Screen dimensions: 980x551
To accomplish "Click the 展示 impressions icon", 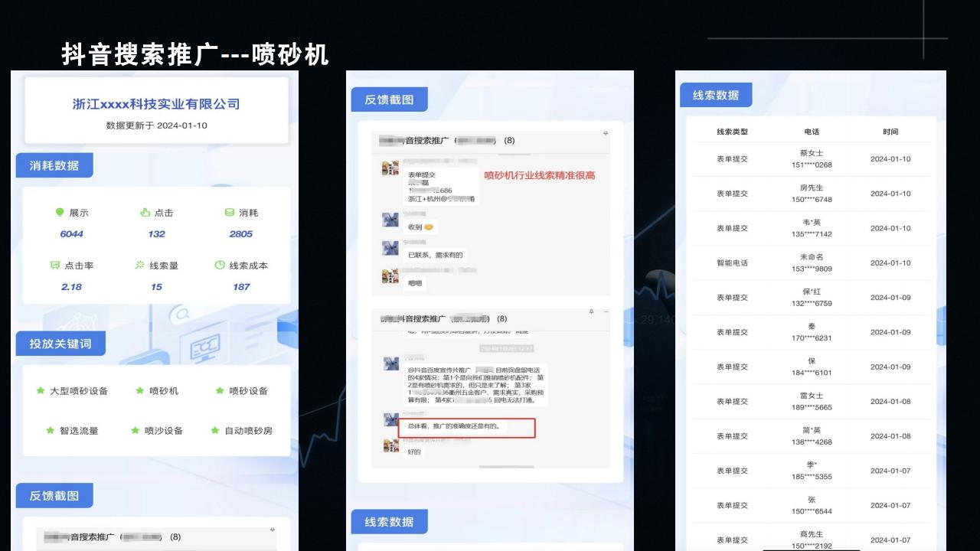I will click(60, 213).
